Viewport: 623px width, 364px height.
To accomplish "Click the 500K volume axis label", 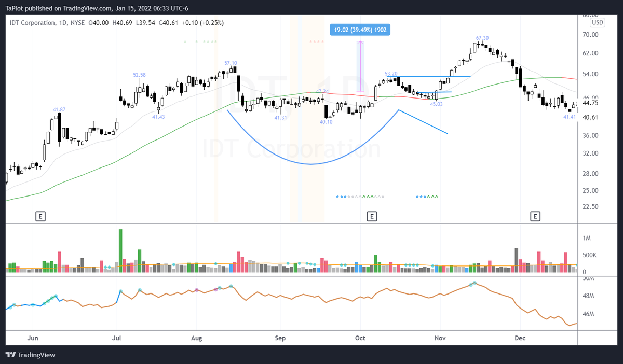I will 590,256.
